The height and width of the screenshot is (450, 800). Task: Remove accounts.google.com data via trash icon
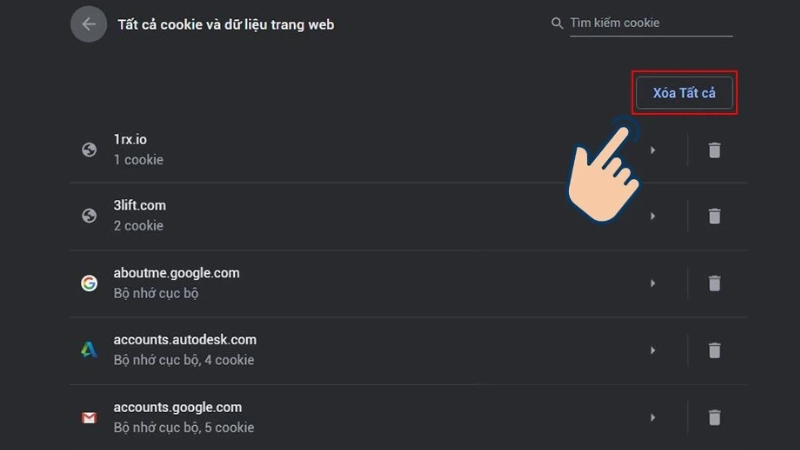[x=714, y=417]
